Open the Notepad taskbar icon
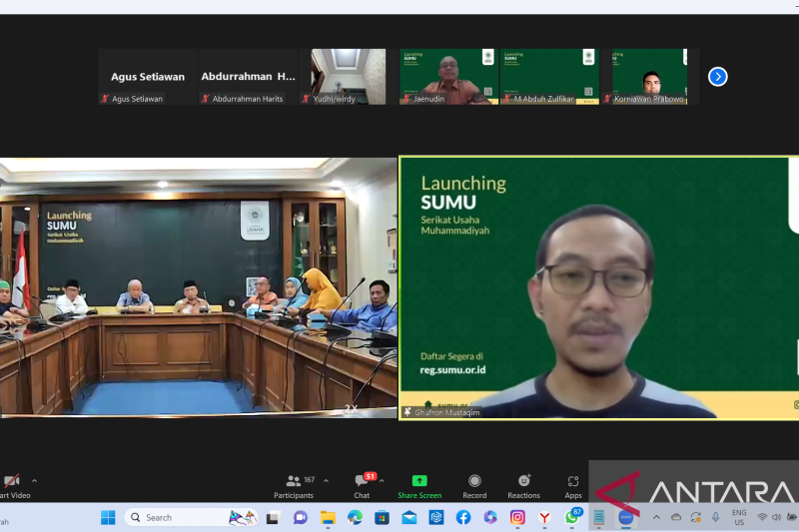The width and height of the screenshot is (799, 532). coord(598,518)
